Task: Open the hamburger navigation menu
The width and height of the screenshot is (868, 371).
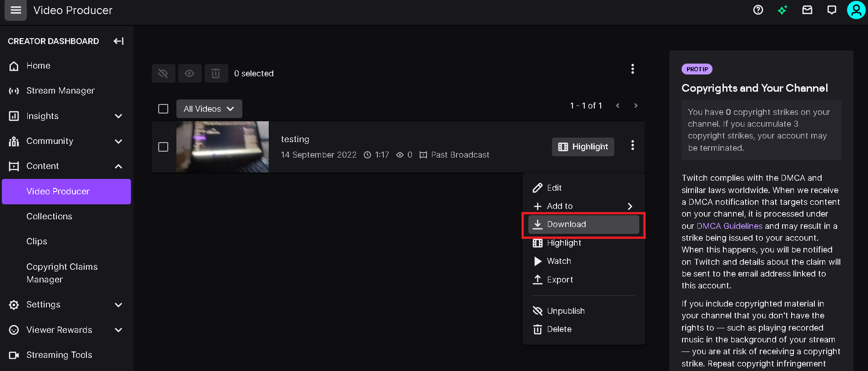Action: (15, 10)
